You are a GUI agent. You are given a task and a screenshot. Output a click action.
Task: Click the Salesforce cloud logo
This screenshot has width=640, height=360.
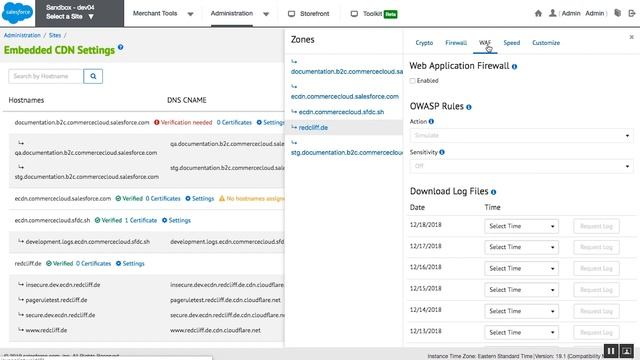coord(17,13)
